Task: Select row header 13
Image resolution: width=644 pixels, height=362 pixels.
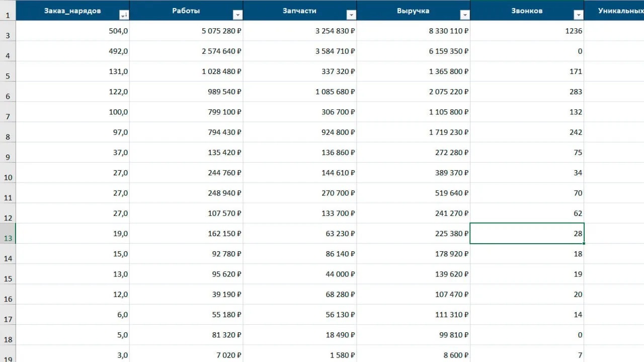Action: tap(8, 234)
